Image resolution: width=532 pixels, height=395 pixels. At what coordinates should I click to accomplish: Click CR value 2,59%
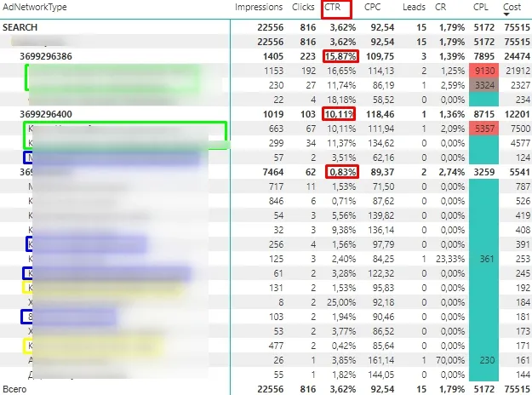[x=452, y=85]
